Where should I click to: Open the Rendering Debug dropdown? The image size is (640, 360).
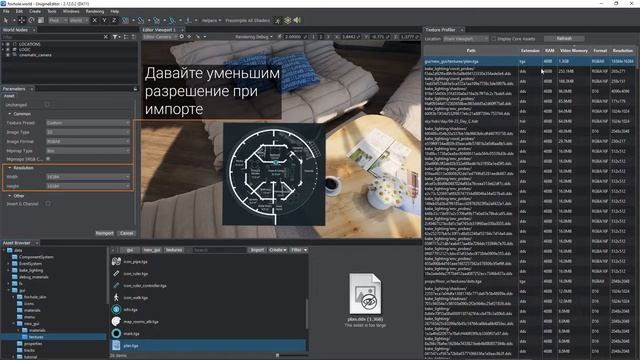click(254, 37)
